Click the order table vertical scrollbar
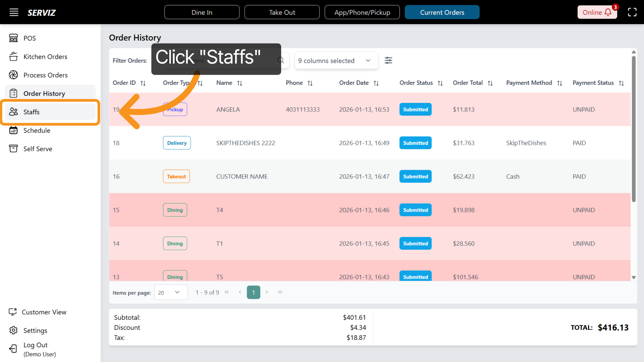The width and height of the screenshot is (644, 362). coord(634,129)
